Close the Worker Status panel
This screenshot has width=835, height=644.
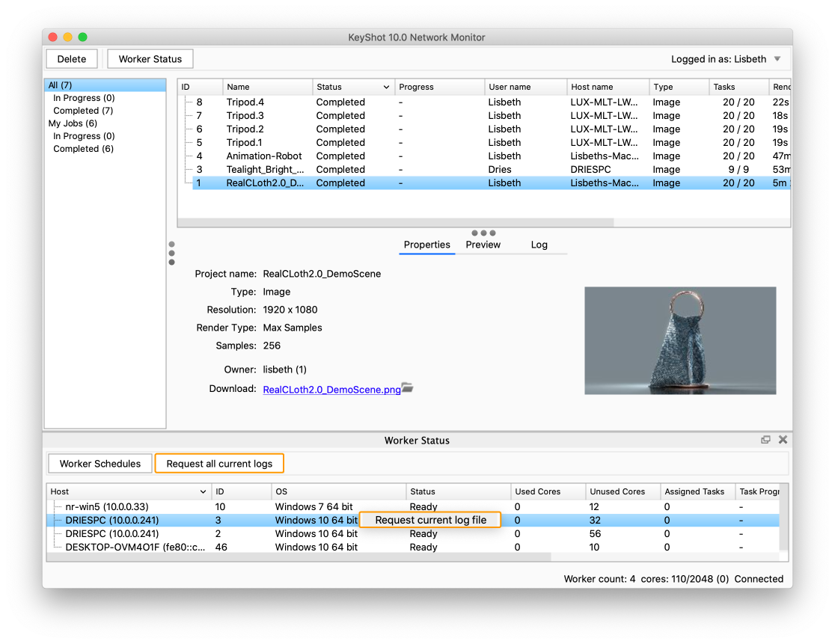click(x=783, y=440)
